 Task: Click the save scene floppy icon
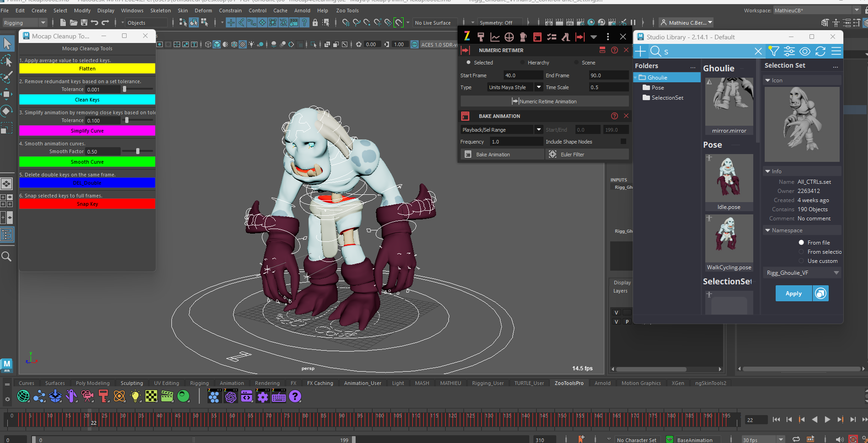coord(84,22)
